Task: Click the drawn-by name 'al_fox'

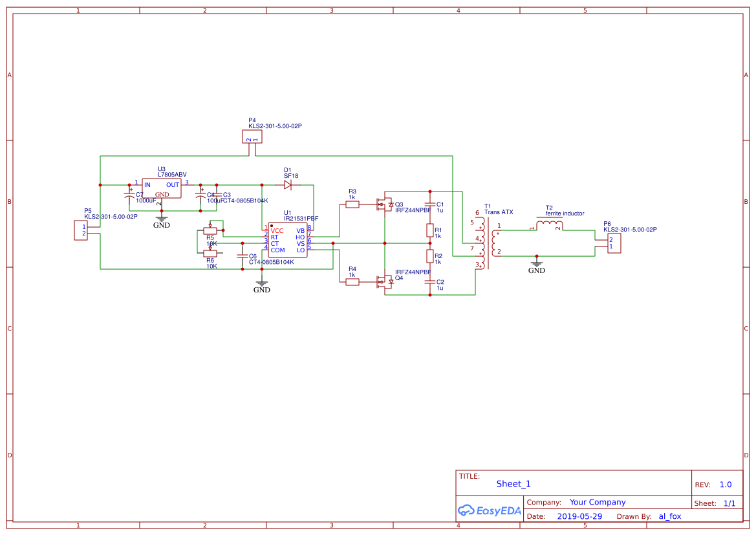Action: pyautogui.click(x=670, y=516)
